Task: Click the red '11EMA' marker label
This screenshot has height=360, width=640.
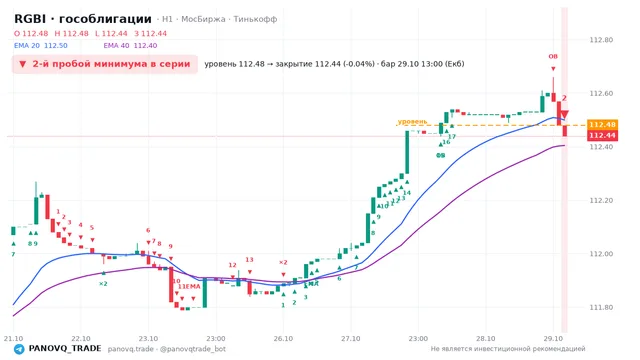Action: pos(189,287)
